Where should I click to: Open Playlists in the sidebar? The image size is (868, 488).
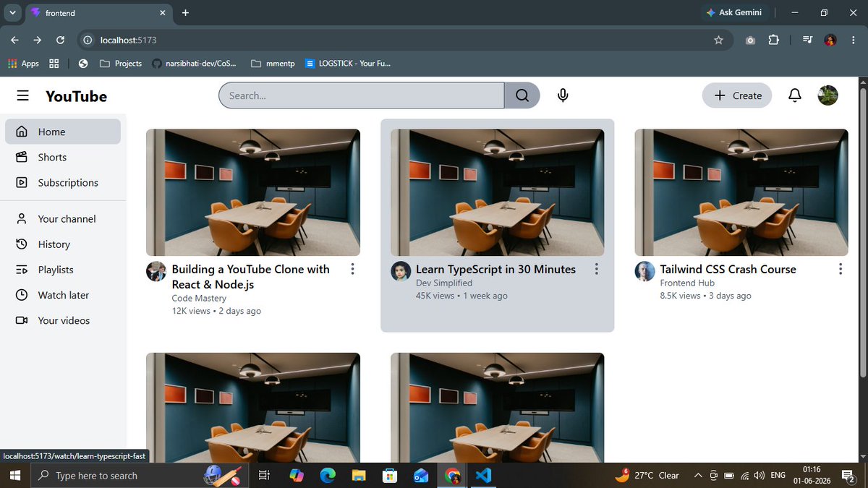pos(63,270)
